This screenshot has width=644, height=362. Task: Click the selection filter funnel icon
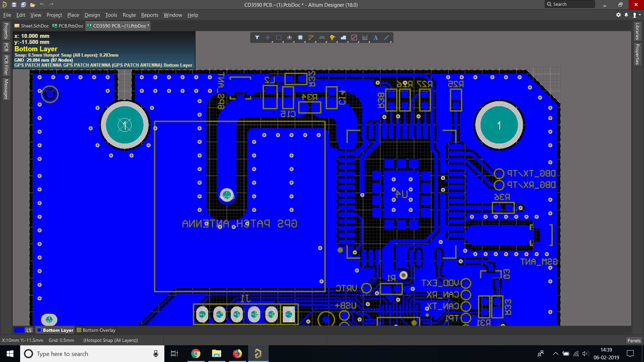click(x=257, y=38)
